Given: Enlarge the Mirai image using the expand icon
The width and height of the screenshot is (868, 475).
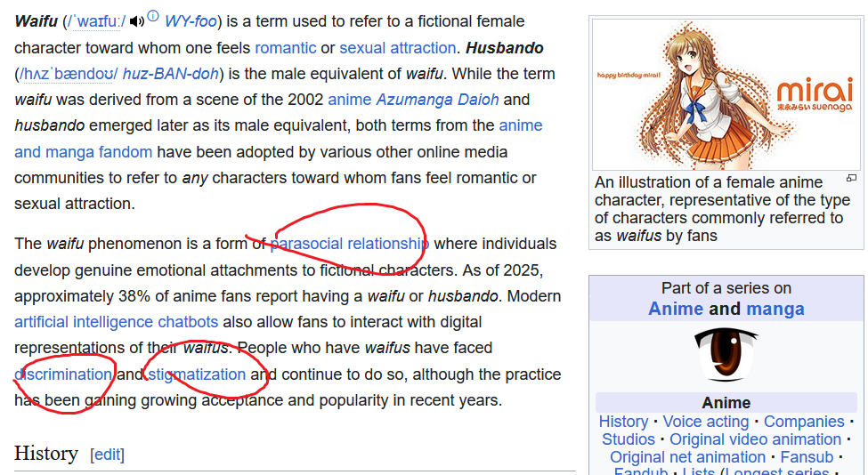Looking at the screenshot, I should 851,178.
